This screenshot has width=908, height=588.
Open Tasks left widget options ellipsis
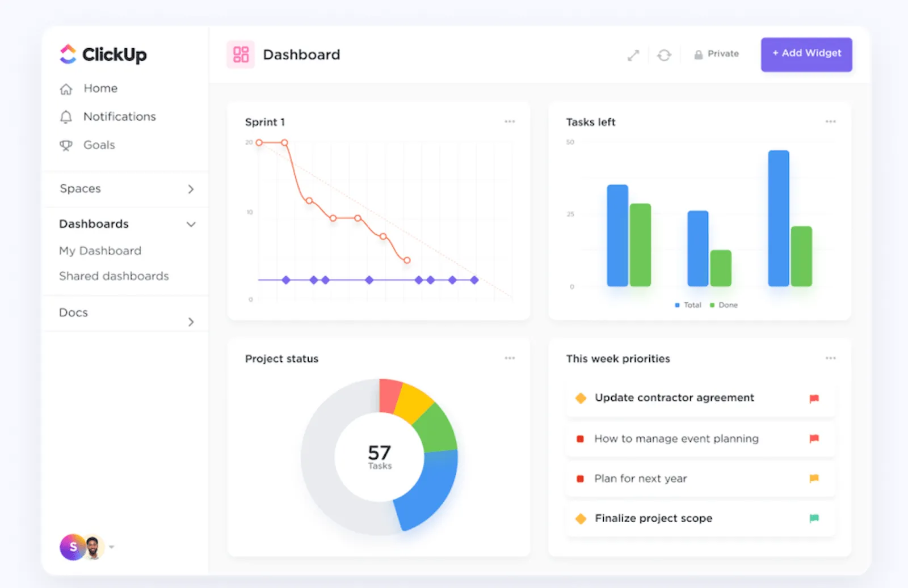coord(830,121)
